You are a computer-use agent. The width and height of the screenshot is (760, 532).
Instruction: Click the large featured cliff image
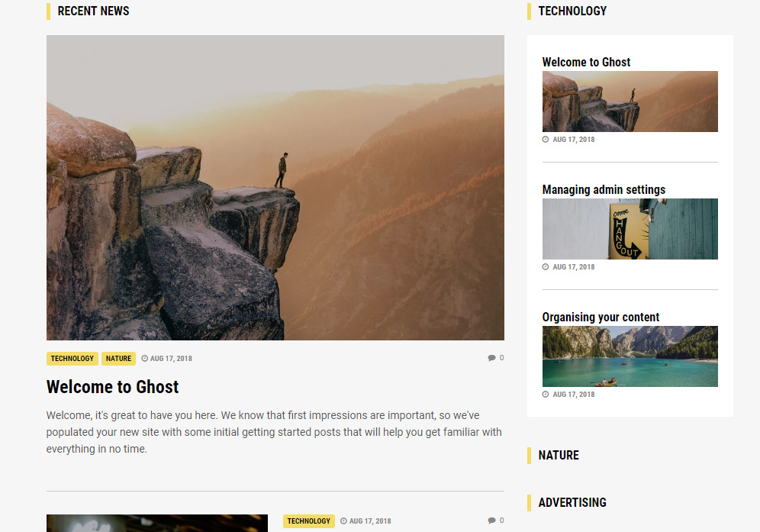[x=275, y=188]
